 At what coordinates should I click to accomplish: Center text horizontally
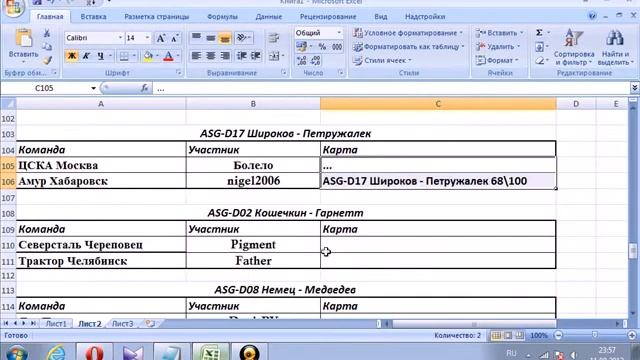(211, 56)
